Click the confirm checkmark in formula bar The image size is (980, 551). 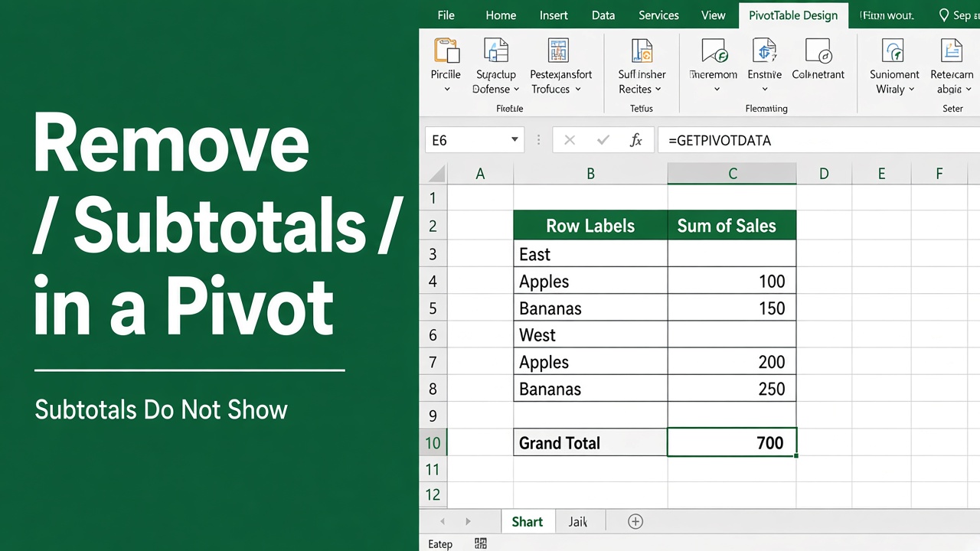click(603, 140)
